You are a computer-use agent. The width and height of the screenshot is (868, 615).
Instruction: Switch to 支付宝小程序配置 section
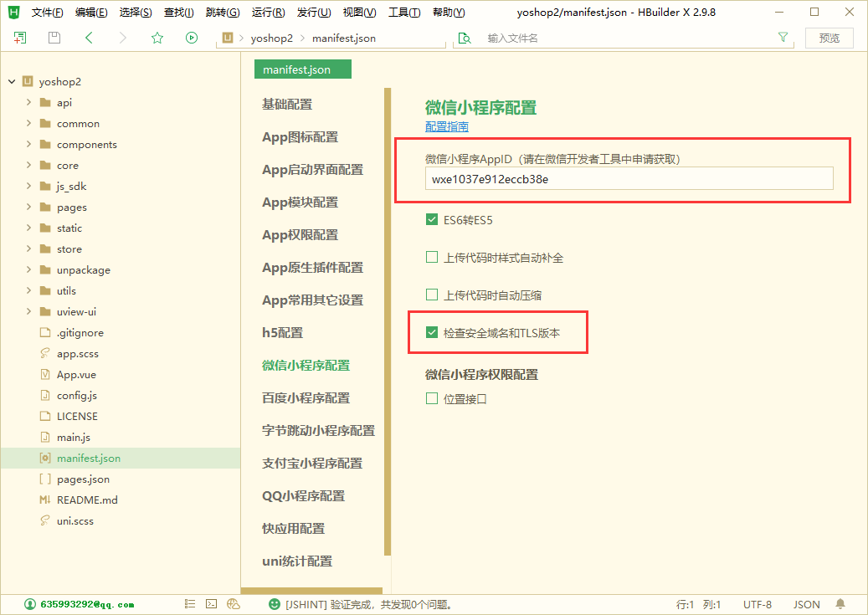(x=312, y=464)
